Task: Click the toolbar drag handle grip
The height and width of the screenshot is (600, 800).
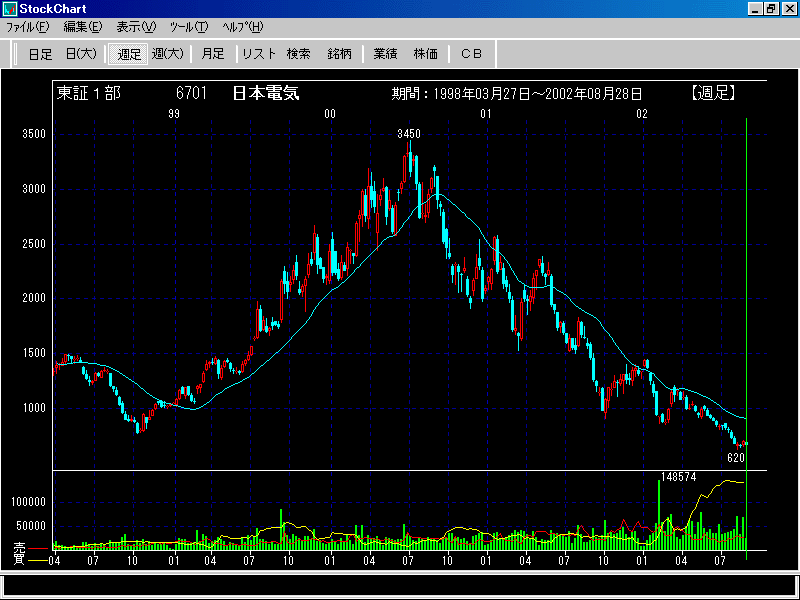Action: click(x=16, y=54)
